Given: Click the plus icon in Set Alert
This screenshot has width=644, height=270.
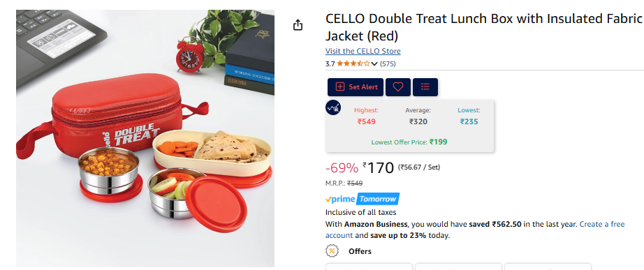Looking at the screenshot, I should [x=340, y=87].
